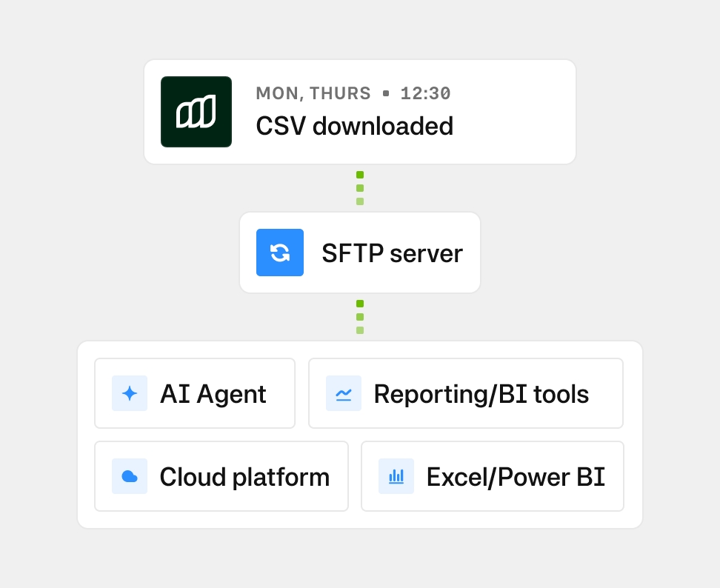
Task: Choose the AI Agent tile
Action: pyautogui.click(x=195, y=393)
